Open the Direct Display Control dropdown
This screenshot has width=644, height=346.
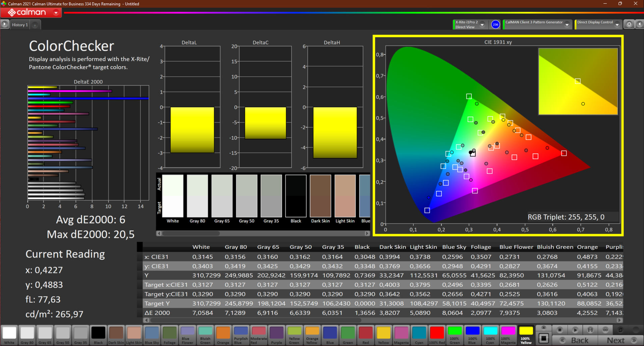tap(617, 24)
